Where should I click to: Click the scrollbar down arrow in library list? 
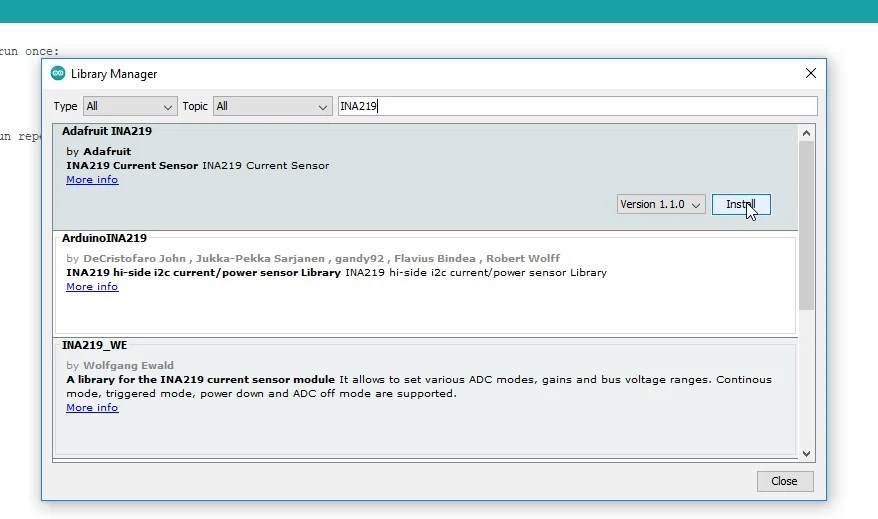(x=806, y=453)
